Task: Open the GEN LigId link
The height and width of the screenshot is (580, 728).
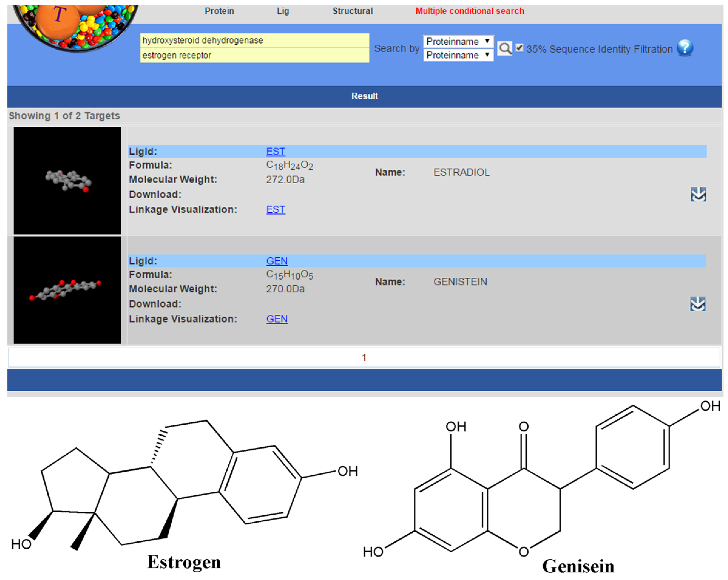Action: coord(277,261)
